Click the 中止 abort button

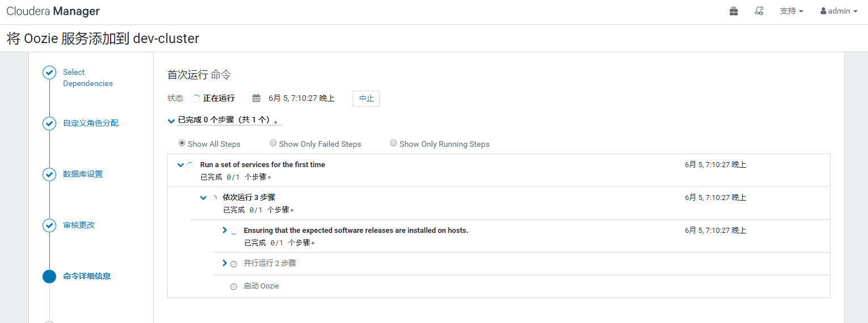pyautogui.click(x=366, y=98)
